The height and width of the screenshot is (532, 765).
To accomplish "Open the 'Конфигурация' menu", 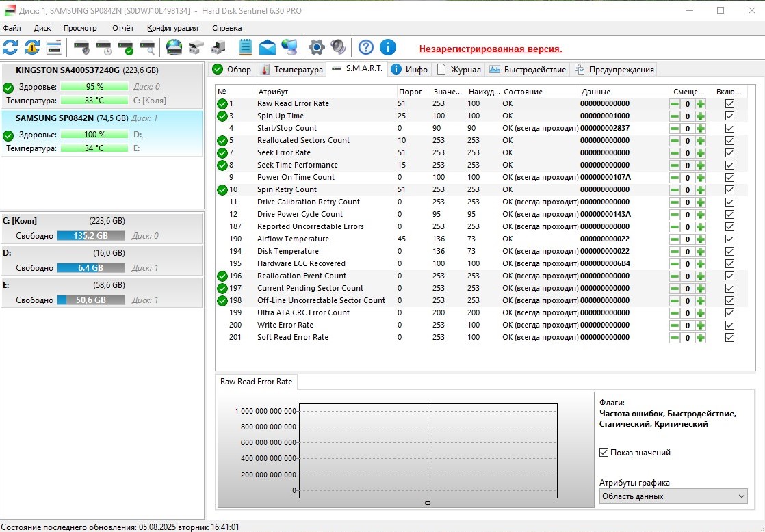I will [172, 28].
